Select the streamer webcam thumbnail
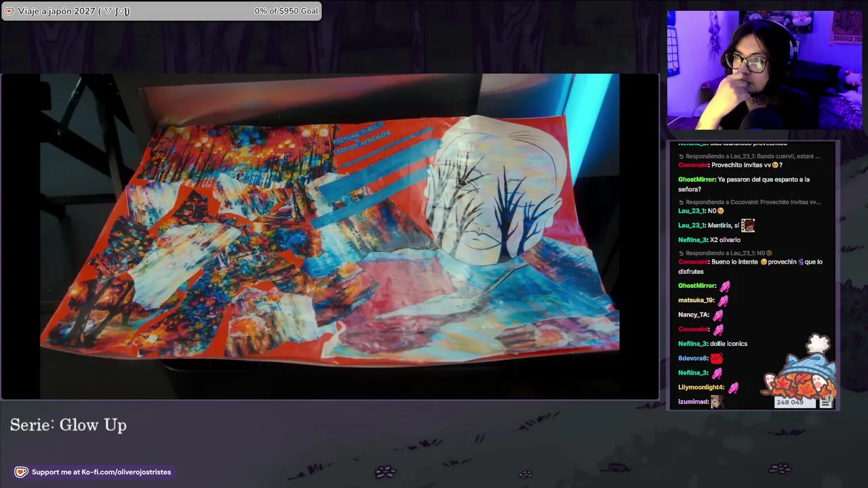 click(x=764, y=70)
